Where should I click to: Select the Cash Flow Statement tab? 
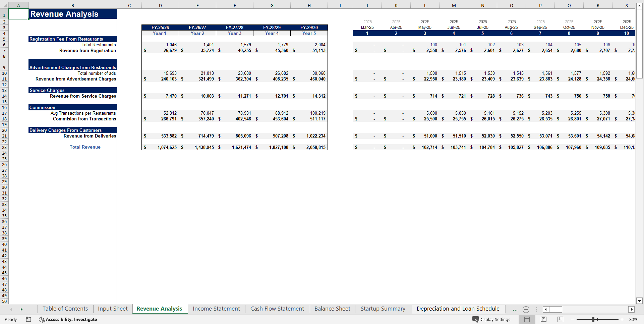(277, 309)
